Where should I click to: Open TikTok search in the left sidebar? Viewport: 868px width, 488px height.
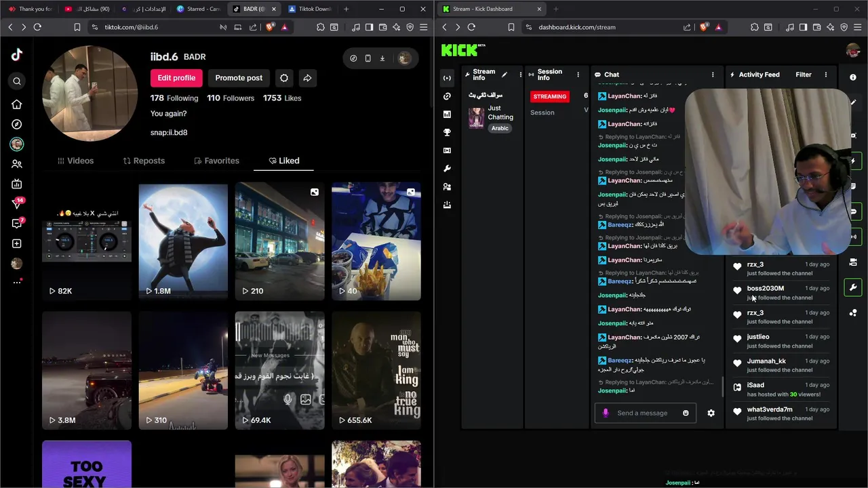(17, 81)
